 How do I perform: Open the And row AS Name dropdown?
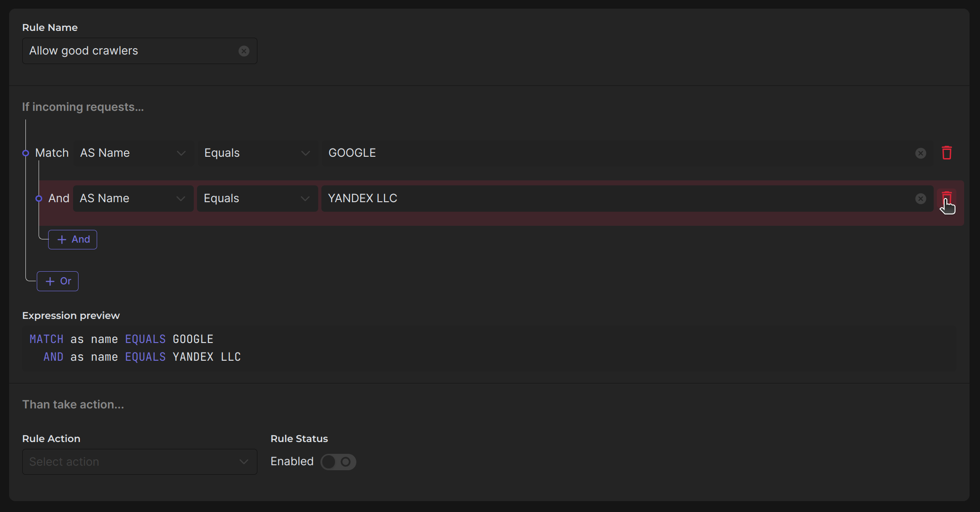(x=133, y=199)
